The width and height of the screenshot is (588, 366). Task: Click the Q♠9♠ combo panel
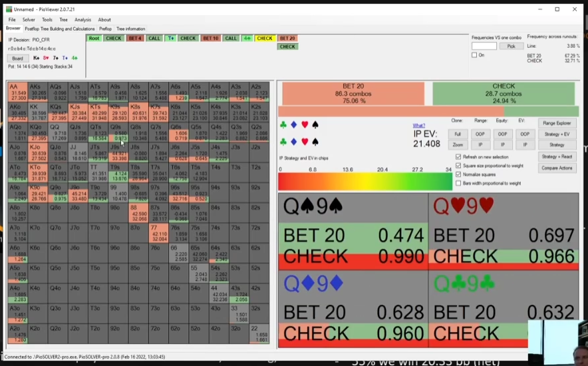point(353,232)
